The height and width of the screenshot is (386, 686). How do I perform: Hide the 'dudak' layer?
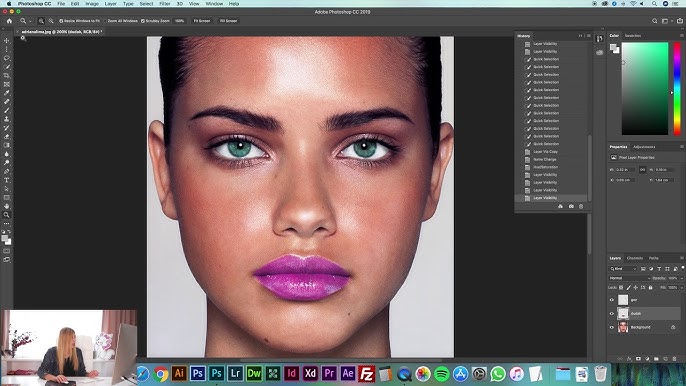[612, 313]
